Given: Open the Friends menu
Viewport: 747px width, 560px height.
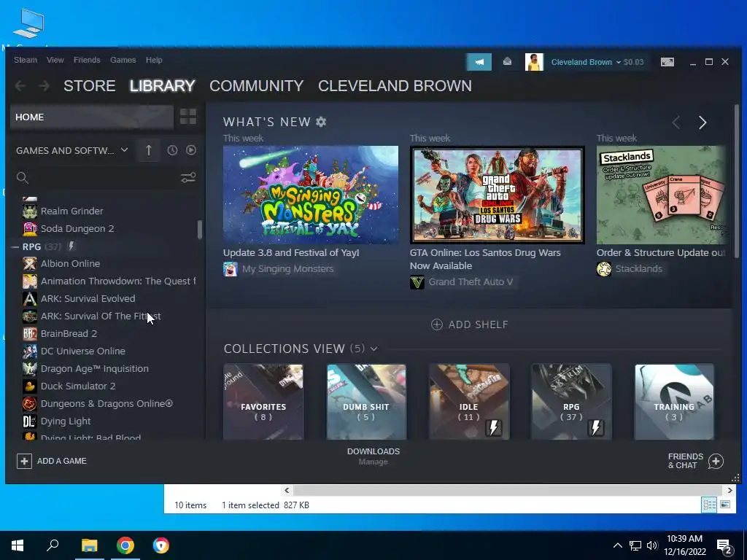Looking at the screenshot, I should click(x=87, y=60).
